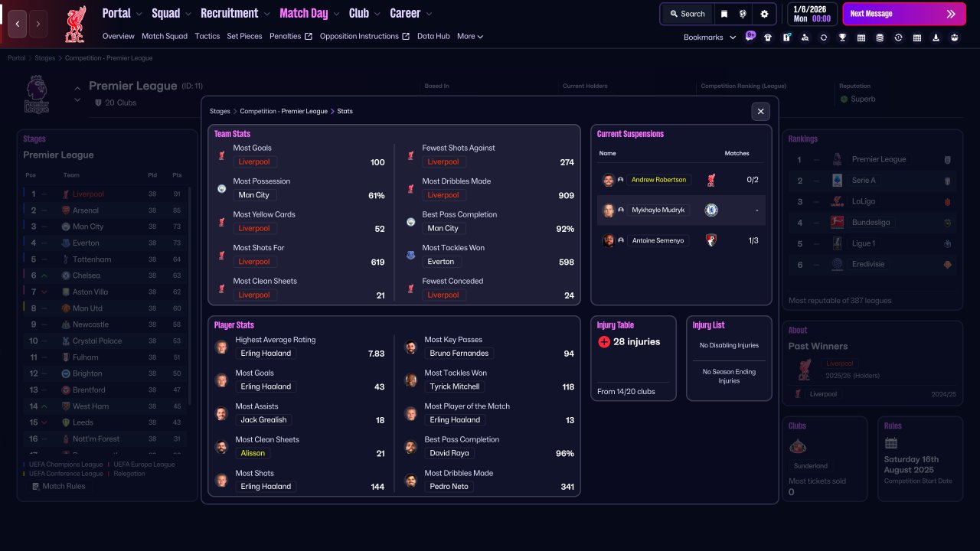Open the world globe icon in header

(743, 14)
